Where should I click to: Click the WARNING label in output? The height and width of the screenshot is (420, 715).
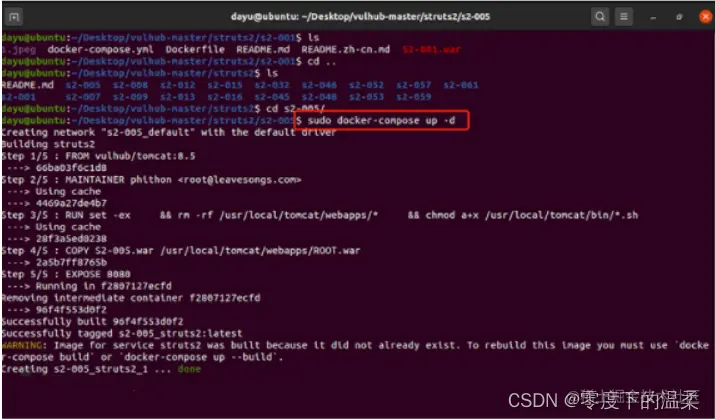(21, 345)
